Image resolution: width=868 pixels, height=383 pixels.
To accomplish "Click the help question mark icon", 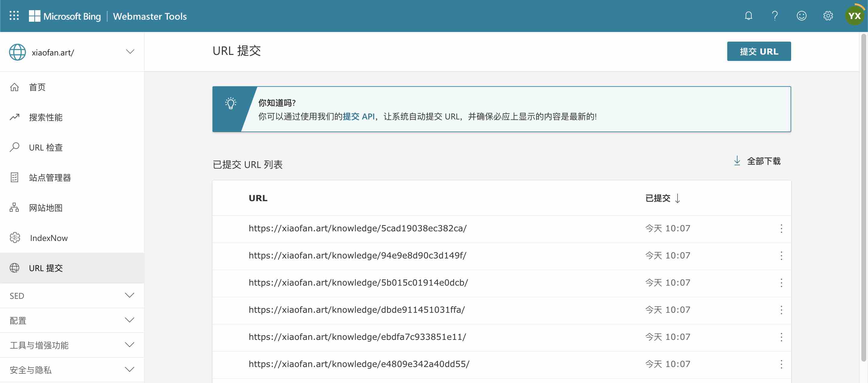I will point(775,15).
